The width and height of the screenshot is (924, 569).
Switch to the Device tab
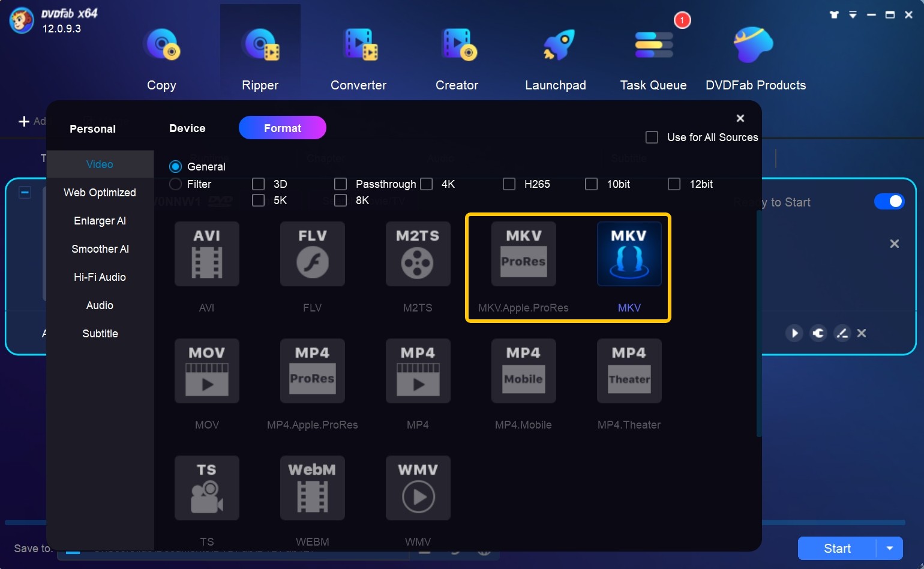pos(187,128)
